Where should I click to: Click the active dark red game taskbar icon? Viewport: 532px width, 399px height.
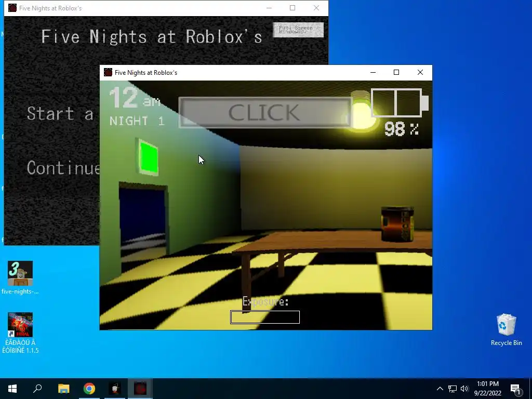click(140, 389)
